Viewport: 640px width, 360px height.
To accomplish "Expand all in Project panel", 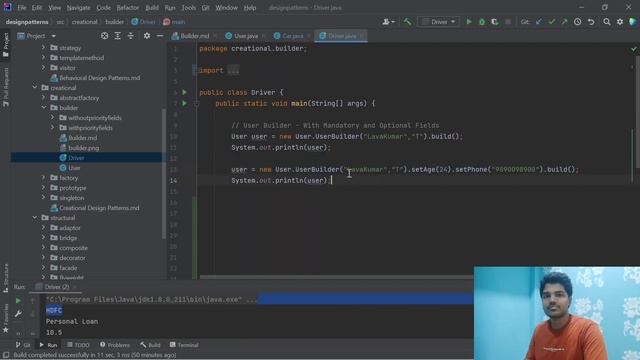I will (x=118, y=36).
